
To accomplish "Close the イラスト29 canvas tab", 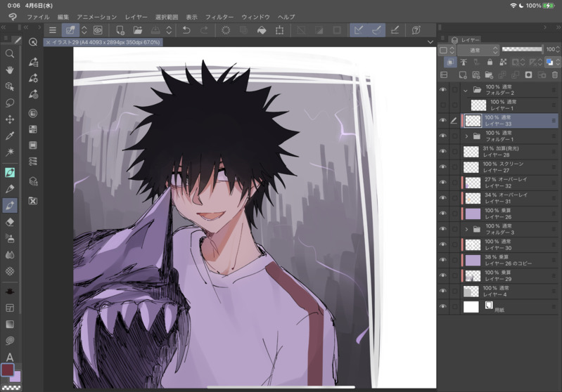I will (x=48, y=42).
